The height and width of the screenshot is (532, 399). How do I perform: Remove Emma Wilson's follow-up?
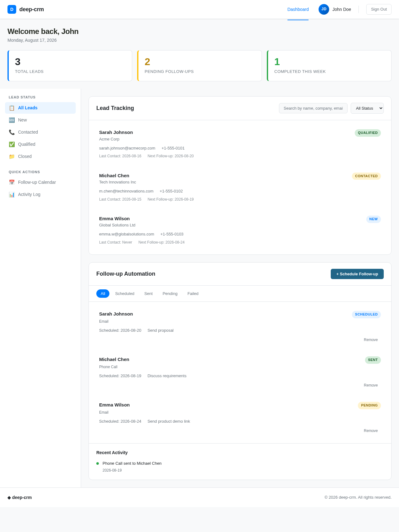(371, 431)
